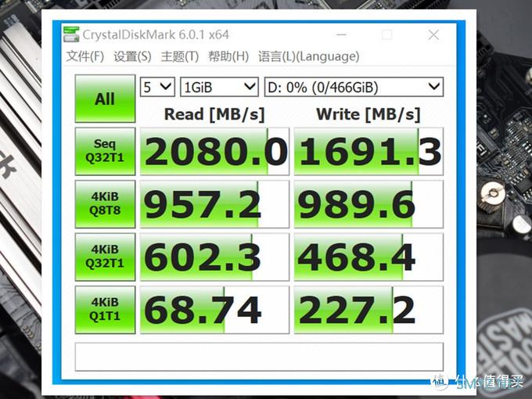Run all benchmarks with the All button

[x=105, y=99]
